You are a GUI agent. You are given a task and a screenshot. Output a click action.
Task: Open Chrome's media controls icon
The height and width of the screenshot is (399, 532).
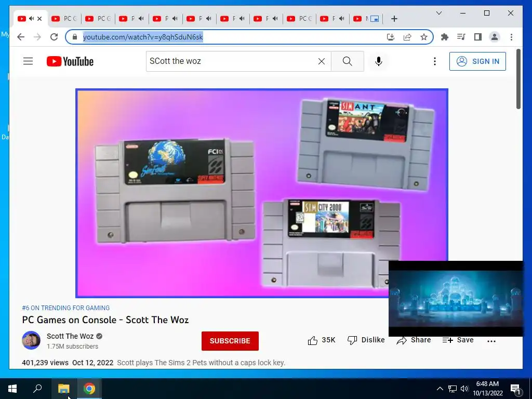461,37
